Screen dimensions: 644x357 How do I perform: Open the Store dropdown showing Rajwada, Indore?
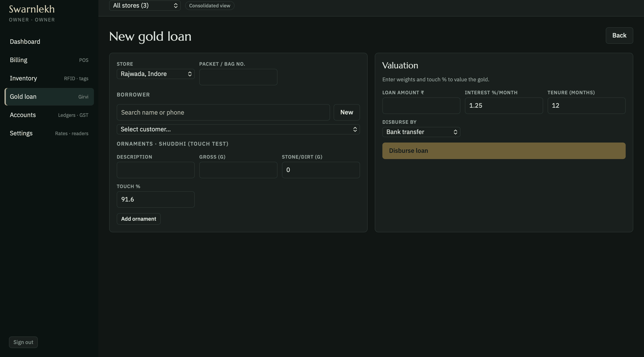click(x=155, y=74)
